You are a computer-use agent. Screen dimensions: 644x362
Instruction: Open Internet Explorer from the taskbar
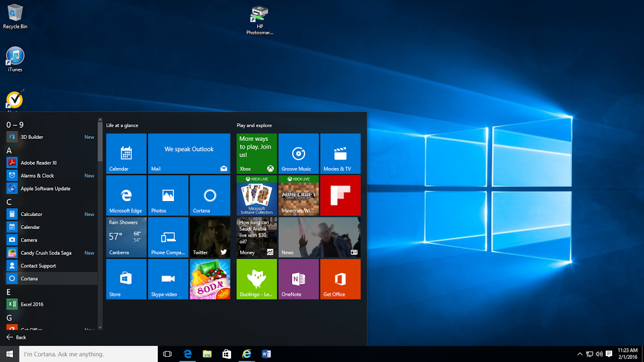point(247,354)
